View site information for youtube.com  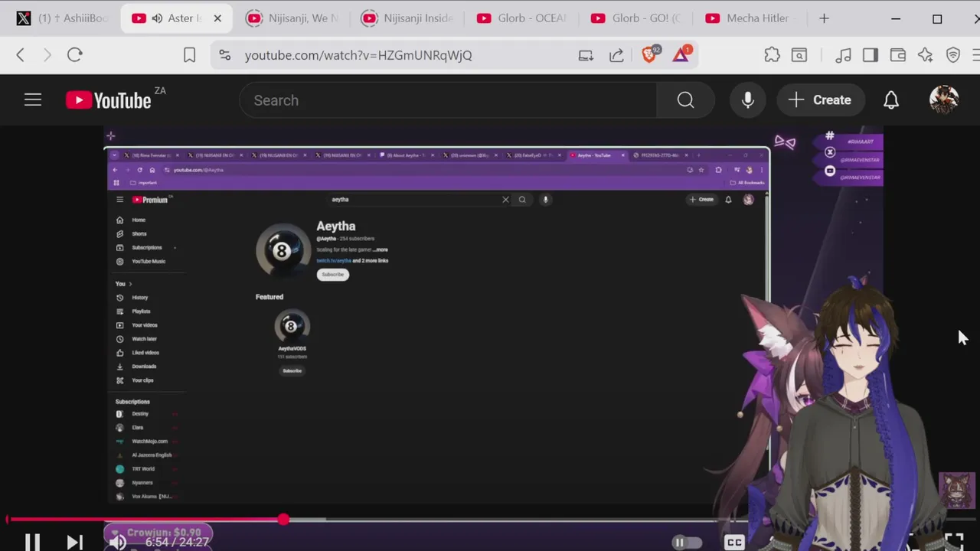(224, 55)
